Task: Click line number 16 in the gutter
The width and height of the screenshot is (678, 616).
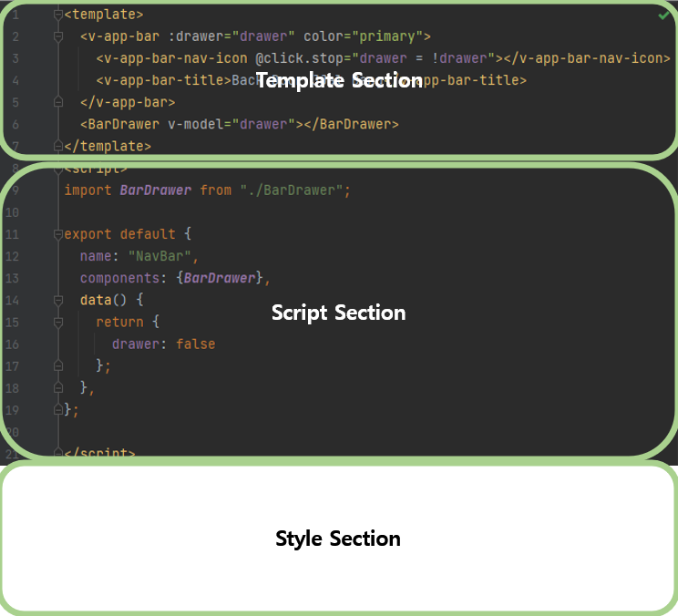Action: pyautogui.click(x=12, y=344)
